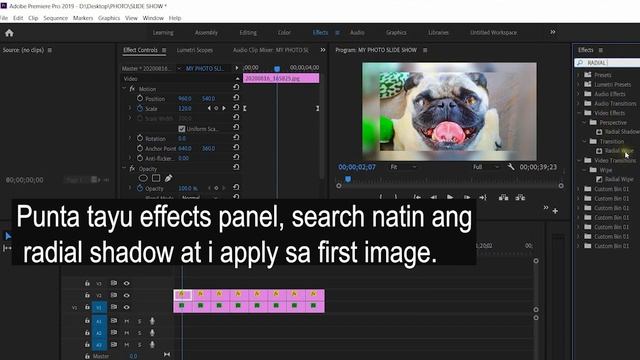Add or remove a Scale keyframe
640x360 pixels.
[x=216, y=109]
